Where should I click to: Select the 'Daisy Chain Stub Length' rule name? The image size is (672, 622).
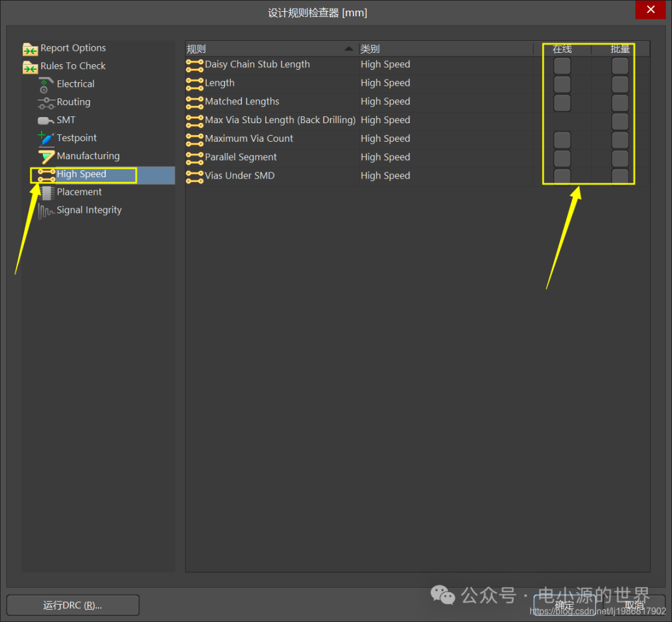coord(257,64)
